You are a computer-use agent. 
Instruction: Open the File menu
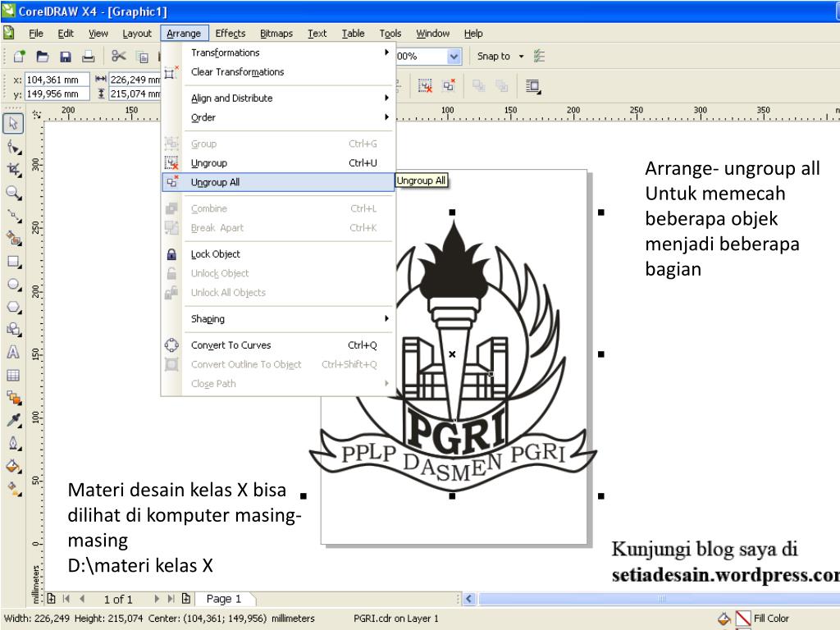[36, 33]
